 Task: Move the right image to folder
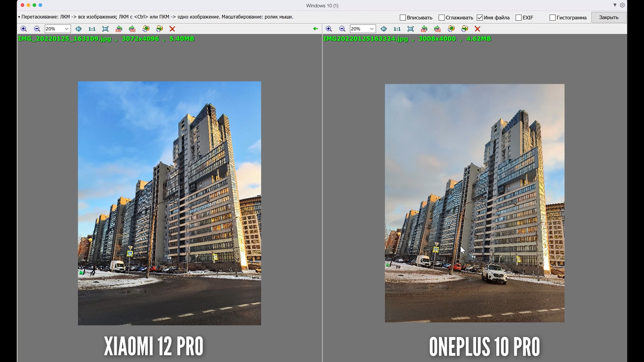tap(464, 29)
